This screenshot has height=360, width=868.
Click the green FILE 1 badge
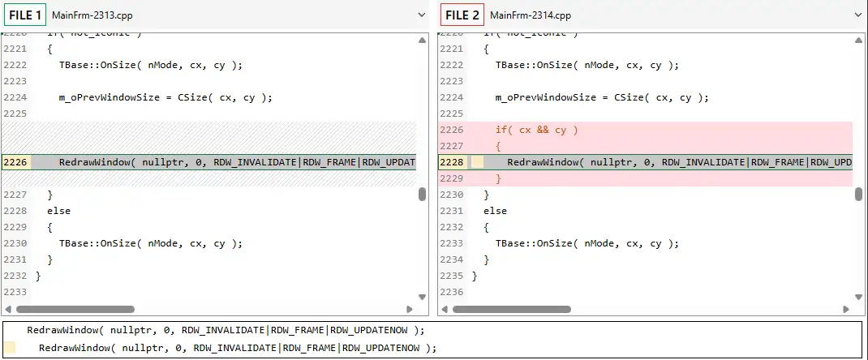pos(24,15)
